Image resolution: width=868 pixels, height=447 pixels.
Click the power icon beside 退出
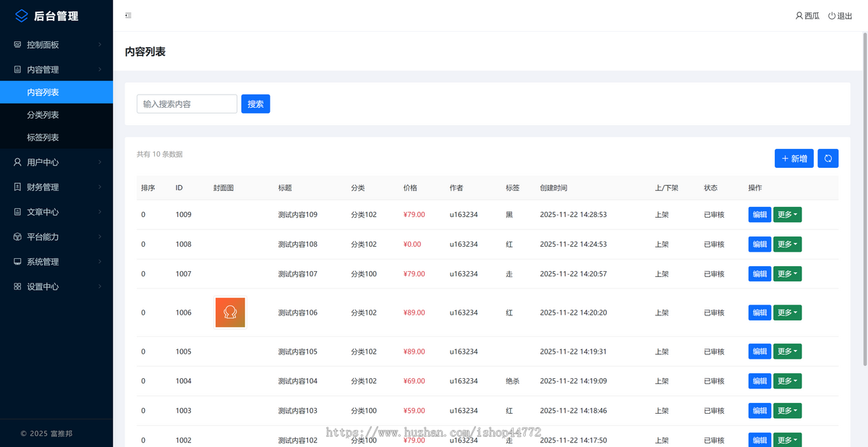tap(832, 16)
